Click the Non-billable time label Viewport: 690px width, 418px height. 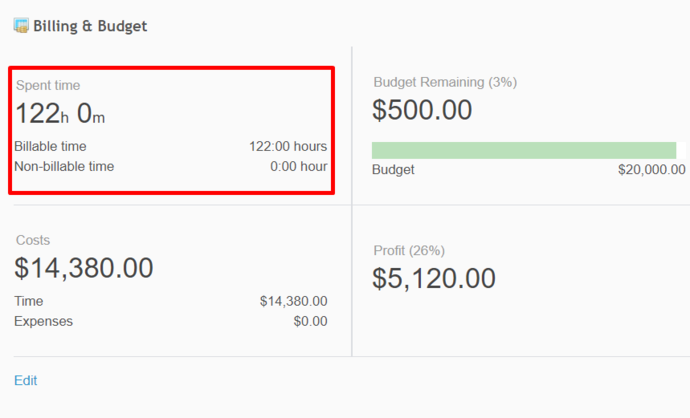64,166
